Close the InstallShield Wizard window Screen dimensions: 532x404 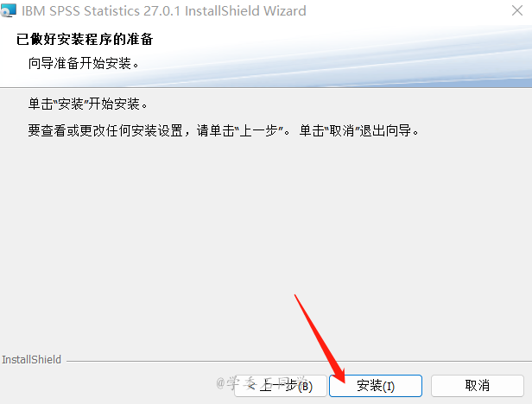click(x=517, y=10)
